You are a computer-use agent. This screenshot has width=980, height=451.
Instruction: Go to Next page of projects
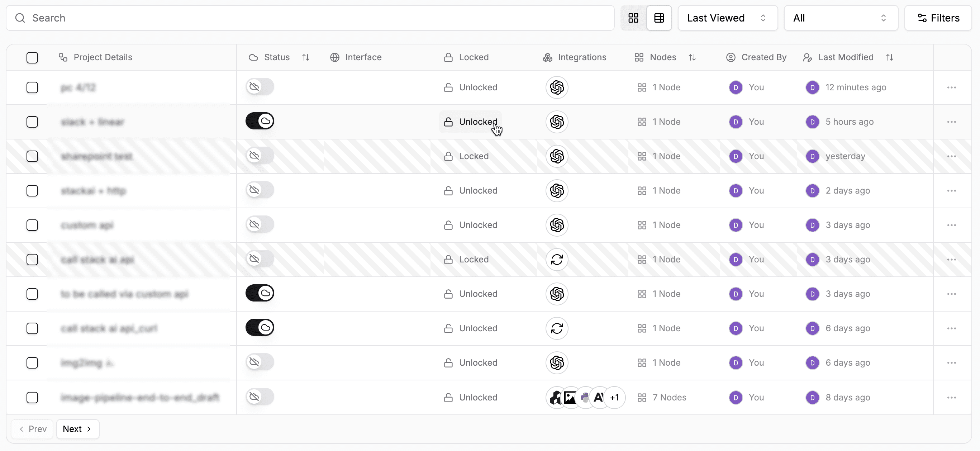[x=78, y=429]
